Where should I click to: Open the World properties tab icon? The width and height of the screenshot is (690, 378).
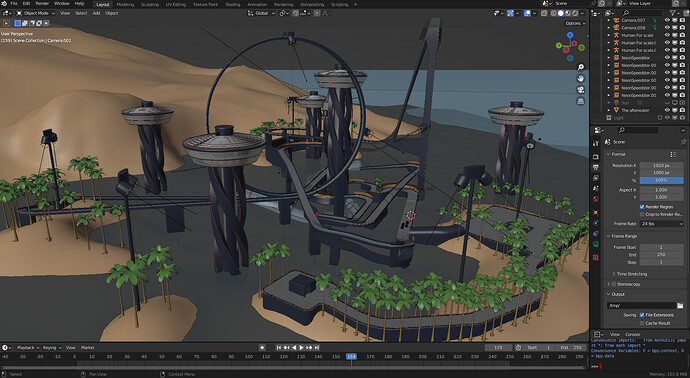coord(595,199)
